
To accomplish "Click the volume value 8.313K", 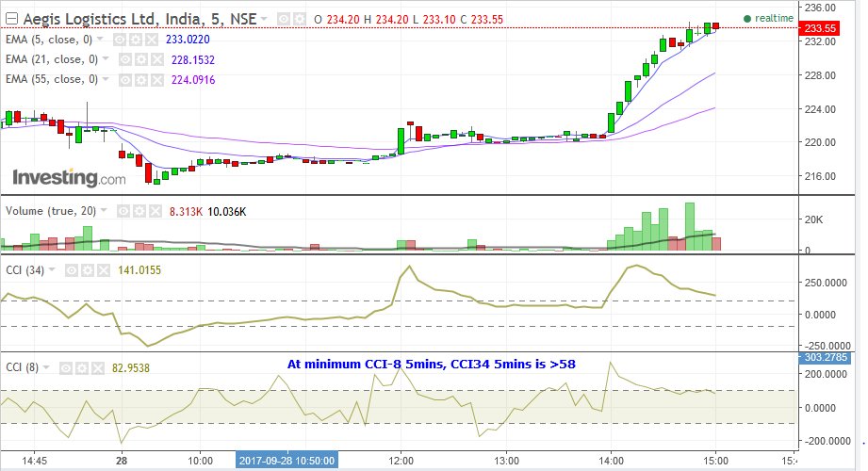I will click(186, 211).
